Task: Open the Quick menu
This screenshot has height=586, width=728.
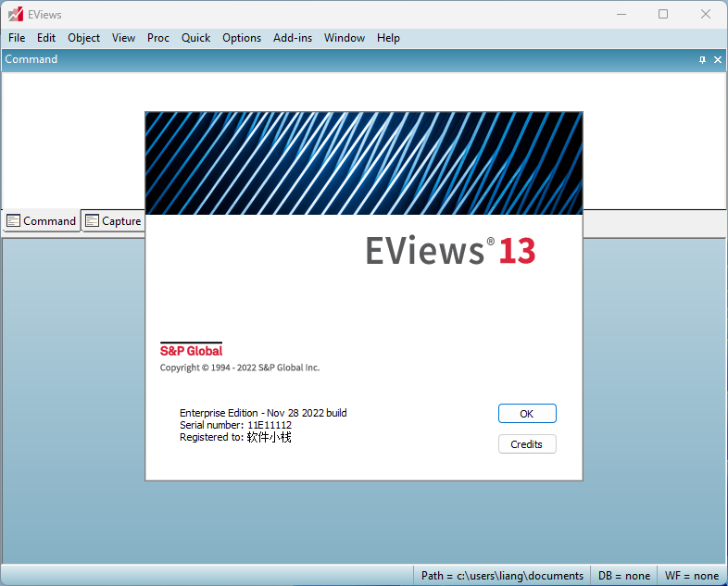Action: 195,38
